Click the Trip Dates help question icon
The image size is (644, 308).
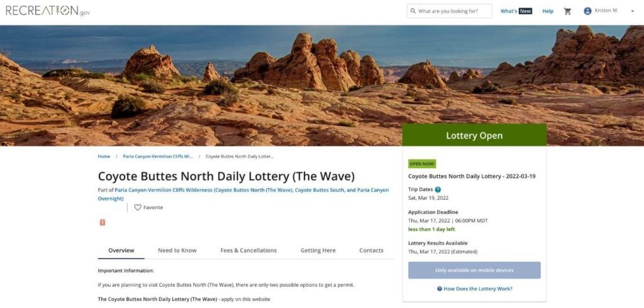[x=438, y=190]
